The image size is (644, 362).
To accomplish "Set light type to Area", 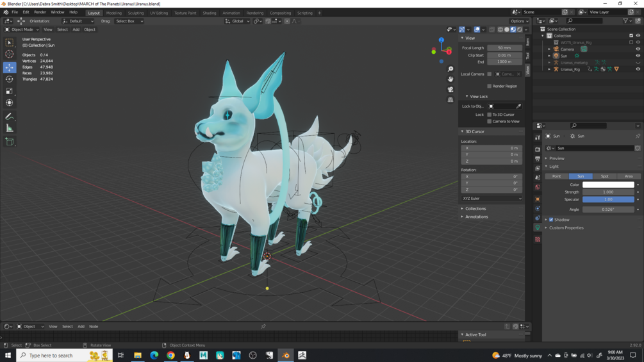I will 629,176.
